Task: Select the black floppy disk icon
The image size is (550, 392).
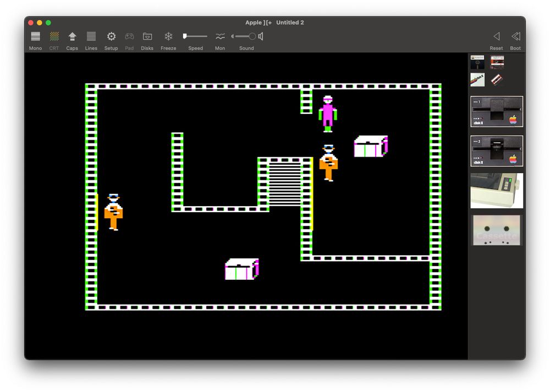Action: [477, 63]
